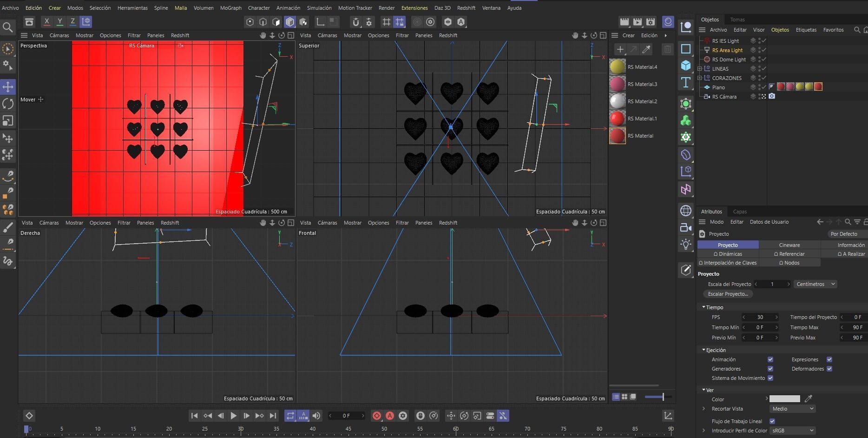
Task: Toggle visibility dots of RS Dome Light
Action: pos(760,60)
